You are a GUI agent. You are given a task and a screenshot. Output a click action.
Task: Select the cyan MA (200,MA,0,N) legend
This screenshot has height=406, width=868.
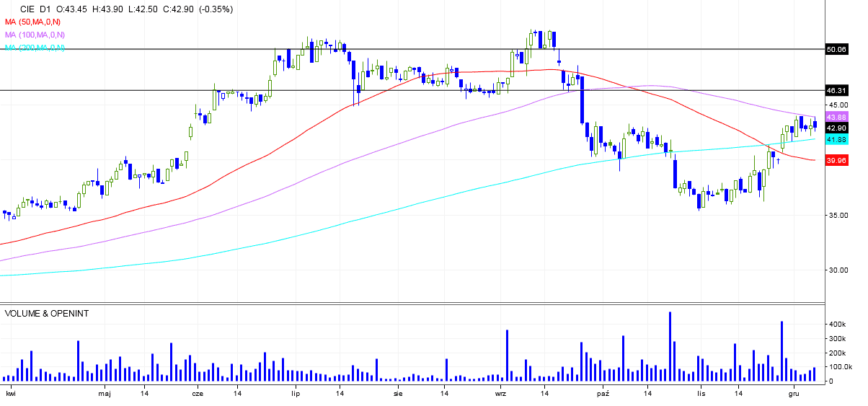coord(35,48)
